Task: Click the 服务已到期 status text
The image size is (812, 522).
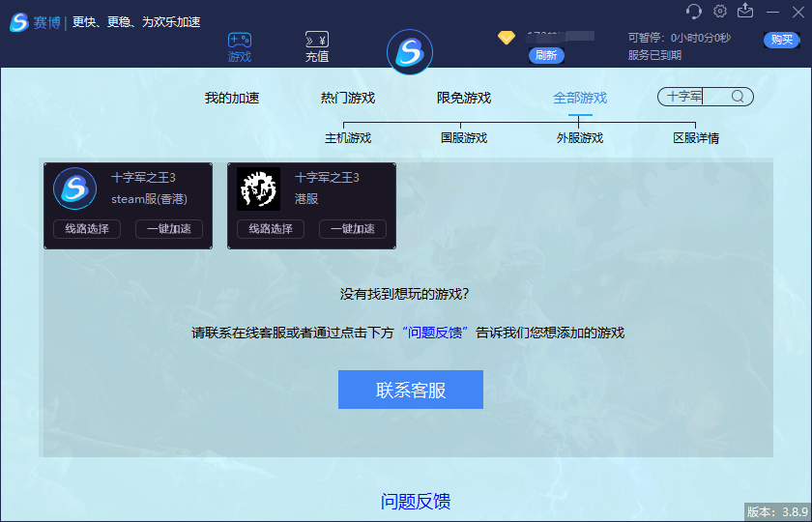Action: (654, 55)
